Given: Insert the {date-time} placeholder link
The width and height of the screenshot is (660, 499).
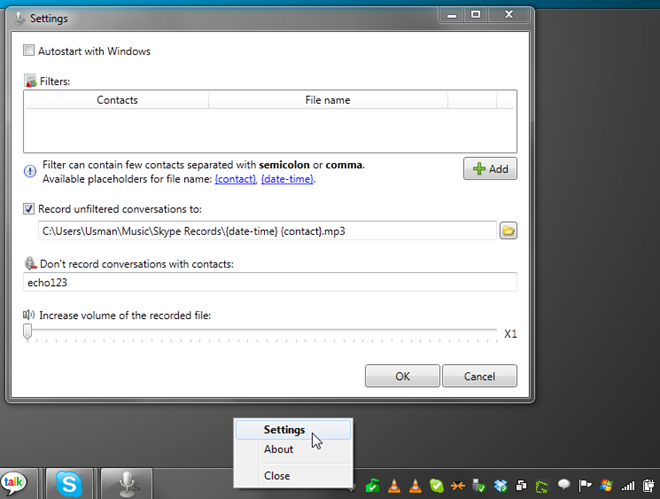Looking at the screenshot, I should click(x=287, y=179).
